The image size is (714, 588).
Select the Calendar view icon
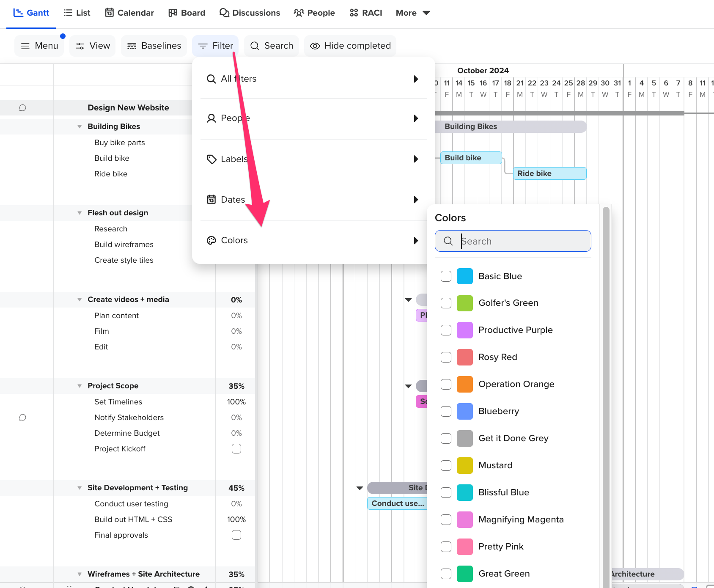click(110, 12)
